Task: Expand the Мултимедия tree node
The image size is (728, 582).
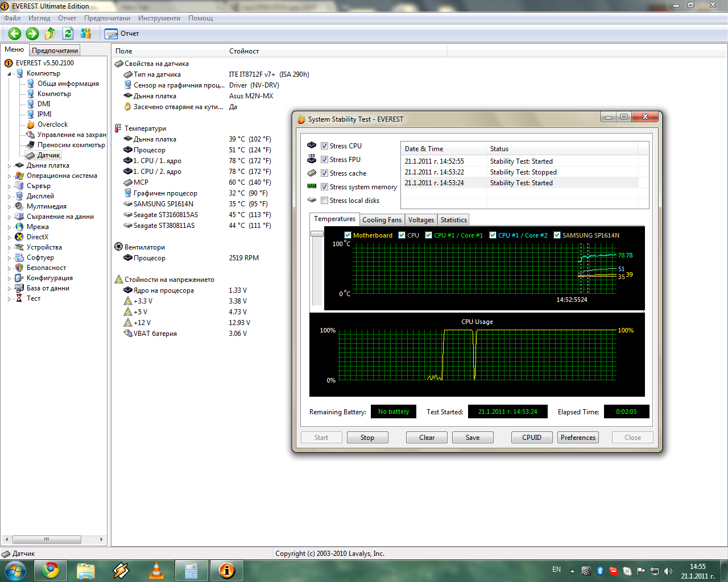Action: tap(10, 207)
